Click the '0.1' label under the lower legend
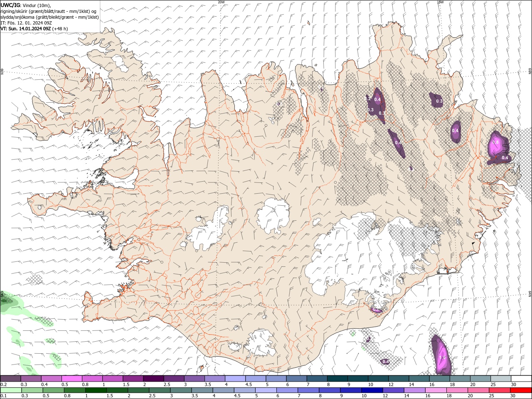 pyautogui.click(x=3, y=396)
